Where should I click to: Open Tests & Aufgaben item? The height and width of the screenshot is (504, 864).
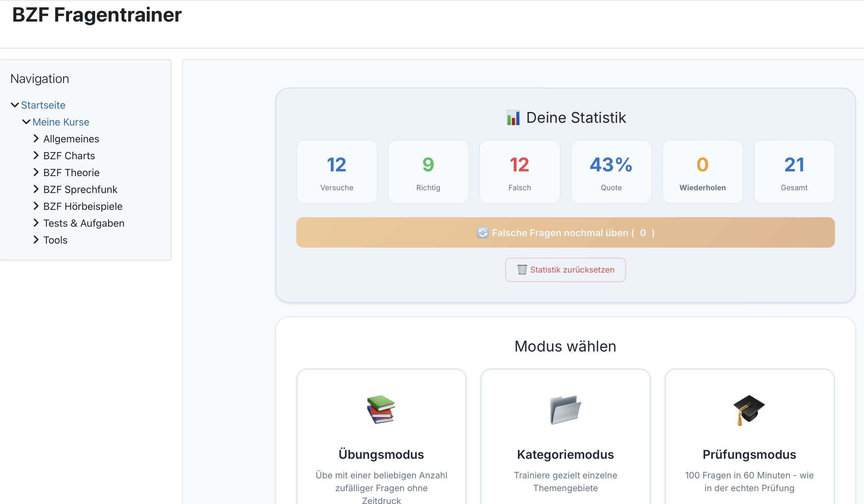coord(84,223)
